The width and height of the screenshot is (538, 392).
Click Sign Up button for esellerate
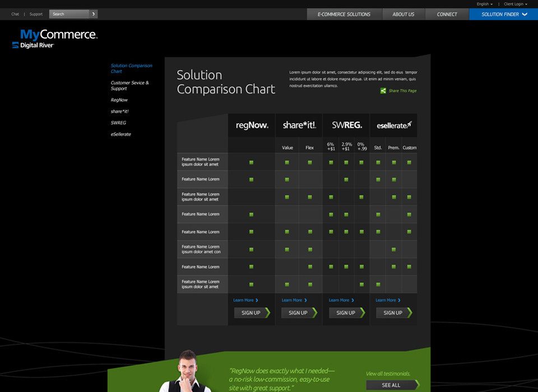pyautogui.click(x=394, y=313)
